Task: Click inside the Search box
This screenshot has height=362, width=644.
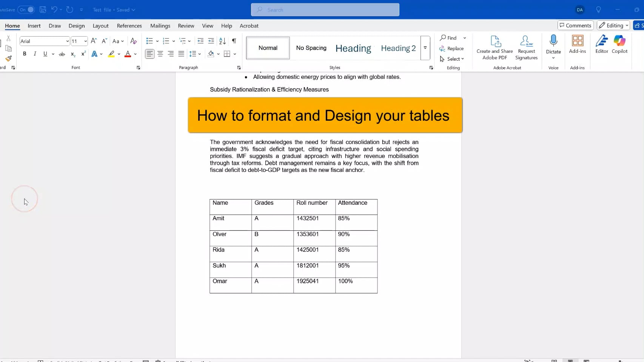Action: (325, 9)
